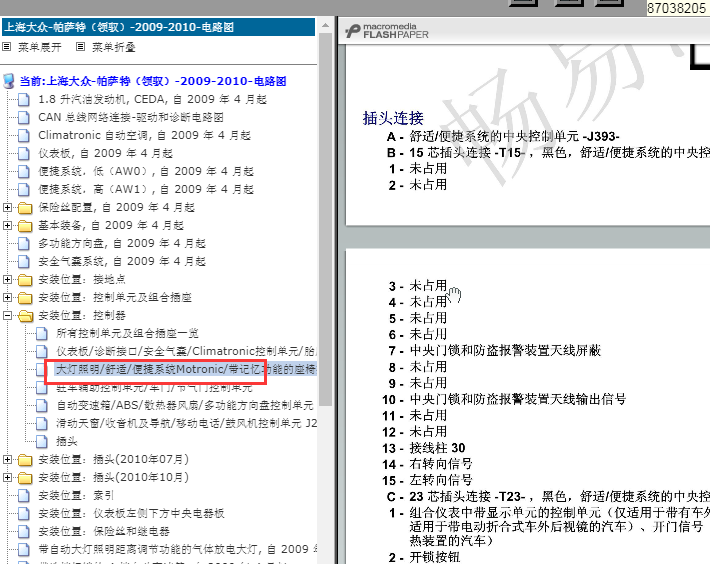Viewport: 710px width, 564px height.
Task: Expand the 安装位置：接地点 folder
Action: pyautogui.click(x=7, y=279)
